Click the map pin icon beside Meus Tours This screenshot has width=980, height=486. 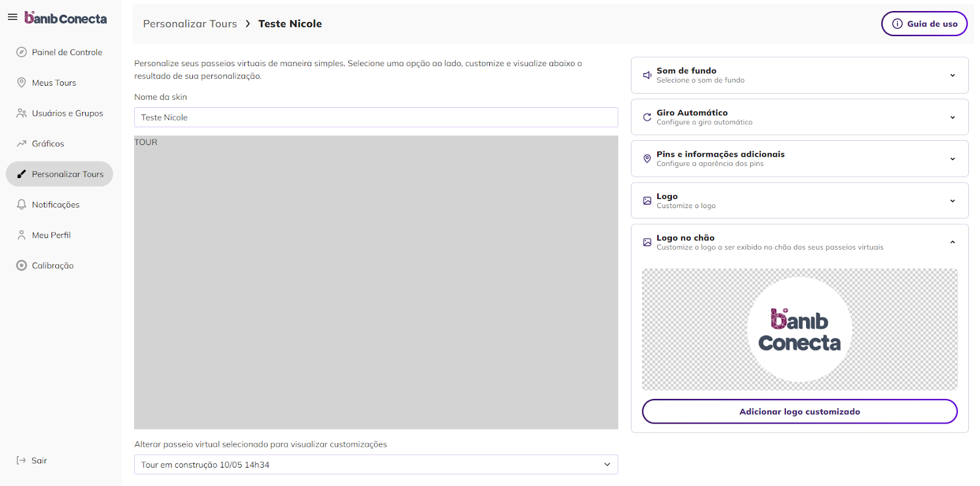21,83
